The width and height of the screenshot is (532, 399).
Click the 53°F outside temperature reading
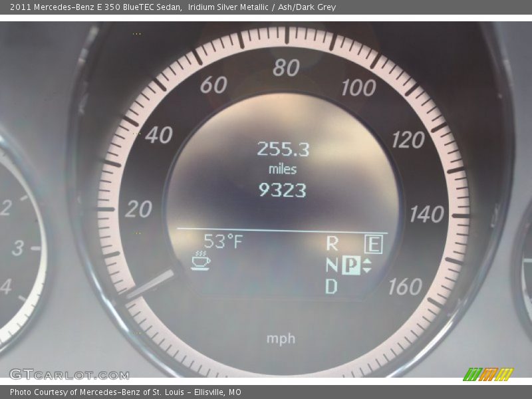point(223,241)
